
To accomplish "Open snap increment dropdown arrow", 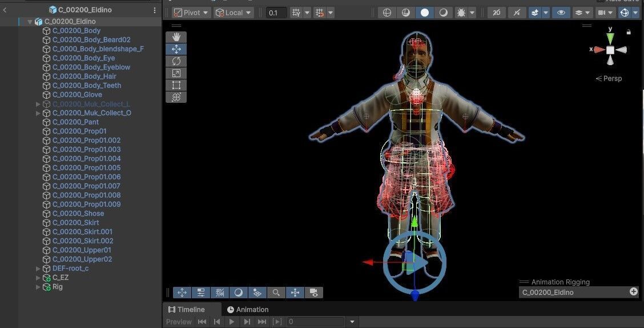I will (x=331, y=13).
